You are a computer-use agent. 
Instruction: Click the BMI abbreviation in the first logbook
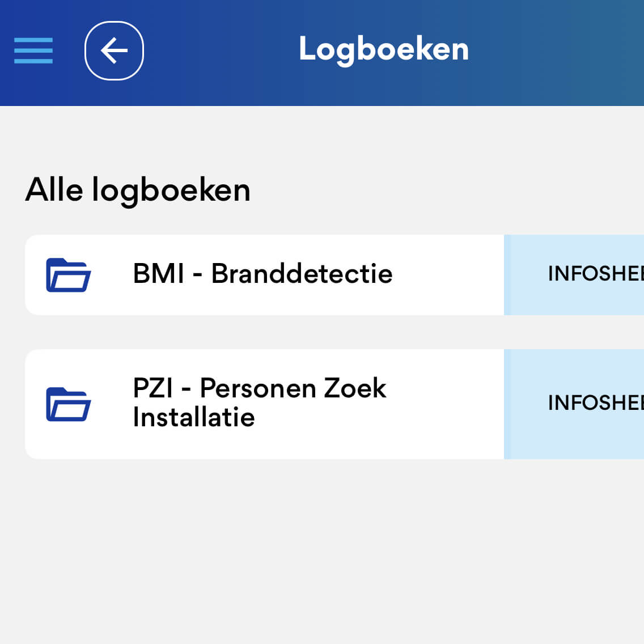(x=158, y=274)
